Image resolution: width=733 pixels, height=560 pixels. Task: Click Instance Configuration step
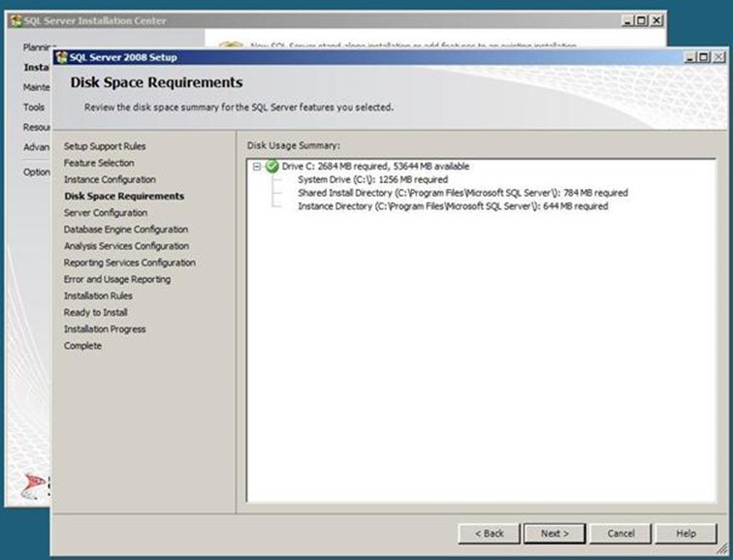point(110,179)
